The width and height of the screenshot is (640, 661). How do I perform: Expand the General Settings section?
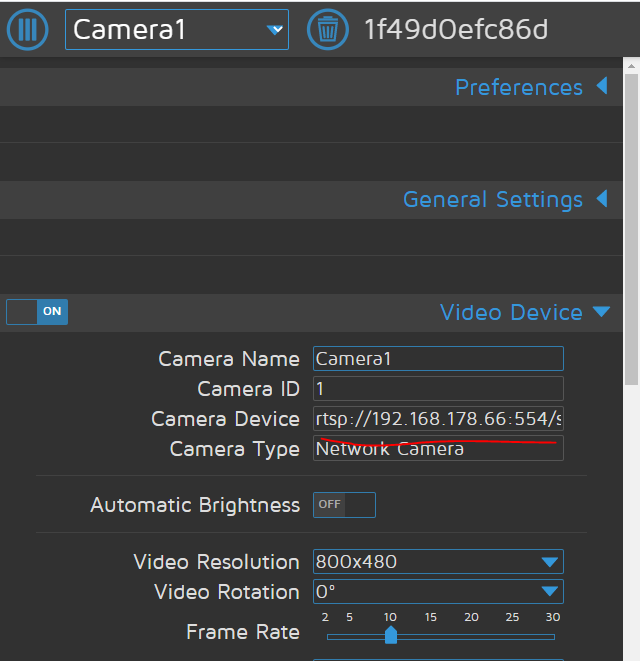point(602,199)
